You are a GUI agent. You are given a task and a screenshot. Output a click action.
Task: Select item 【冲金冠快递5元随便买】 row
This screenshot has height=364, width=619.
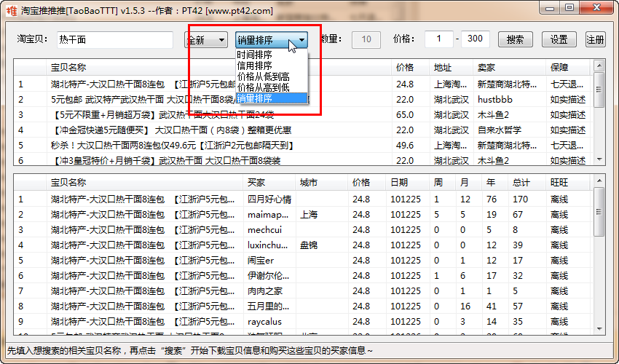coord(302,130)
